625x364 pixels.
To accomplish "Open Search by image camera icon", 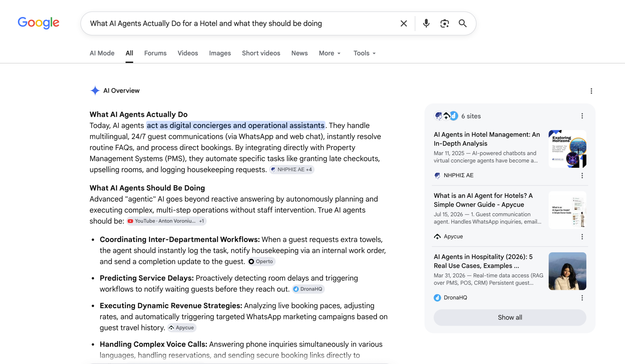I will click(x=444, y=23).
